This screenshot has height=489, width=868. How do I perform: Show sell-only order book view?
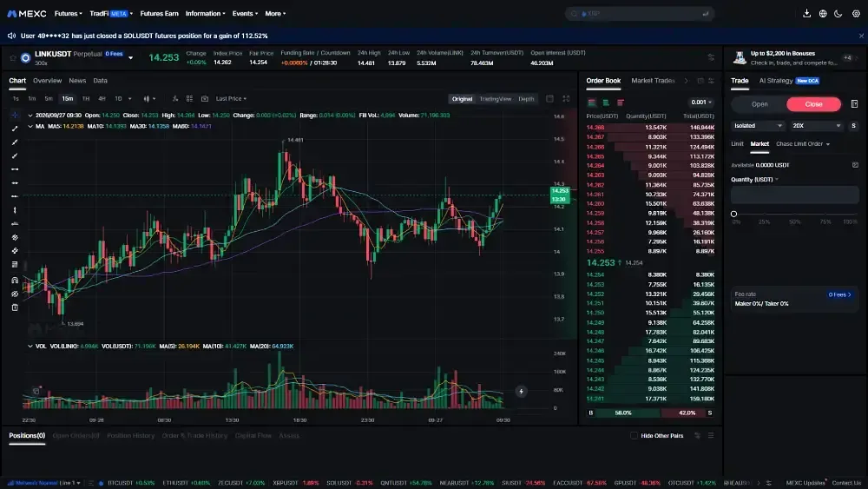(x=621, y=102)
